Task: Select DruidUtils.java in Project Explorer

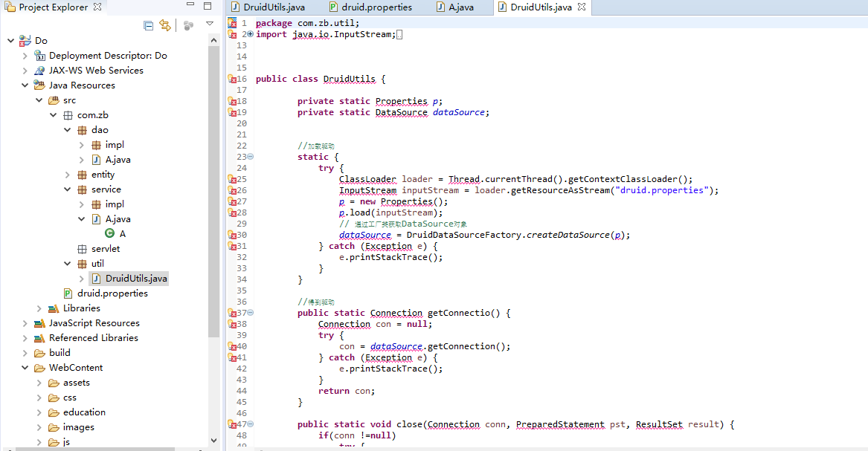Action: [129, 279]
